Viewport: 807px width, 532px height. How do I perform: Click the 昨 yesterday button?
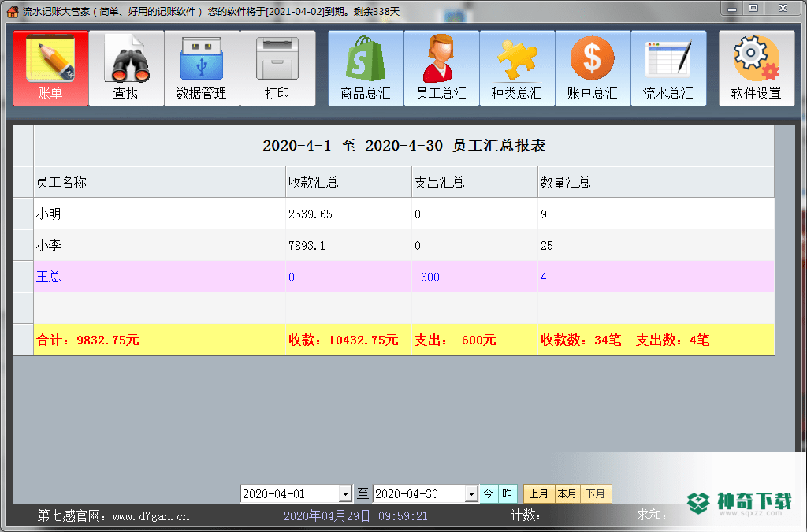tap(507, 494)
